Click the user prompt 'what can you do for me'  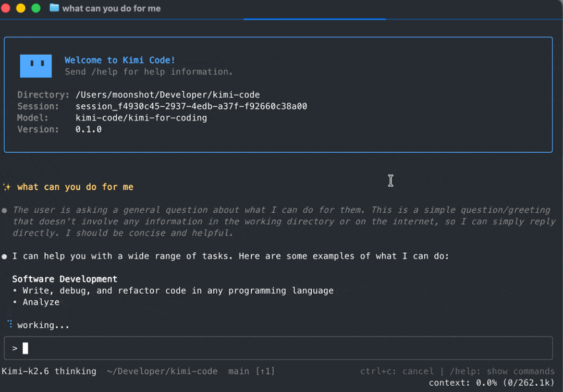coord(76,187)
